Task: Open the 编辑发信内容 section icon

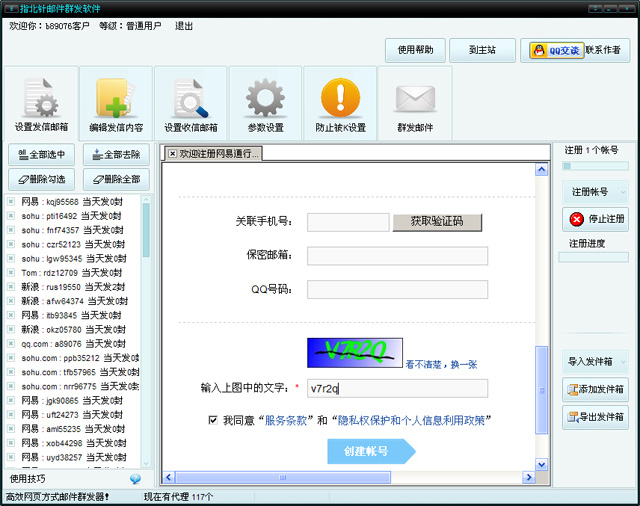Action: click(116, 98)
